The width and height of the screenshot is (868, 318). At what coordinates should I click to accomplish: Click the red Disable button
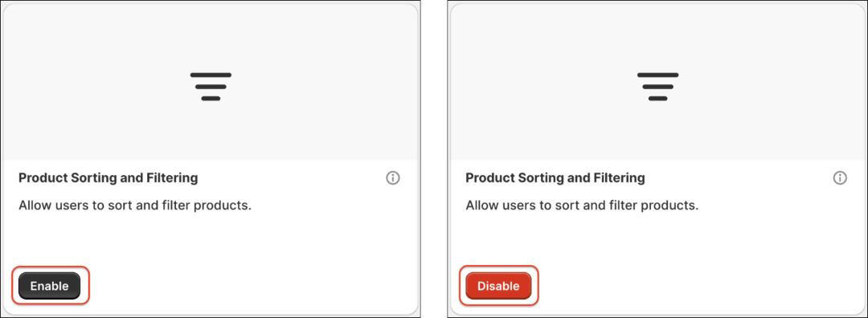498,286
